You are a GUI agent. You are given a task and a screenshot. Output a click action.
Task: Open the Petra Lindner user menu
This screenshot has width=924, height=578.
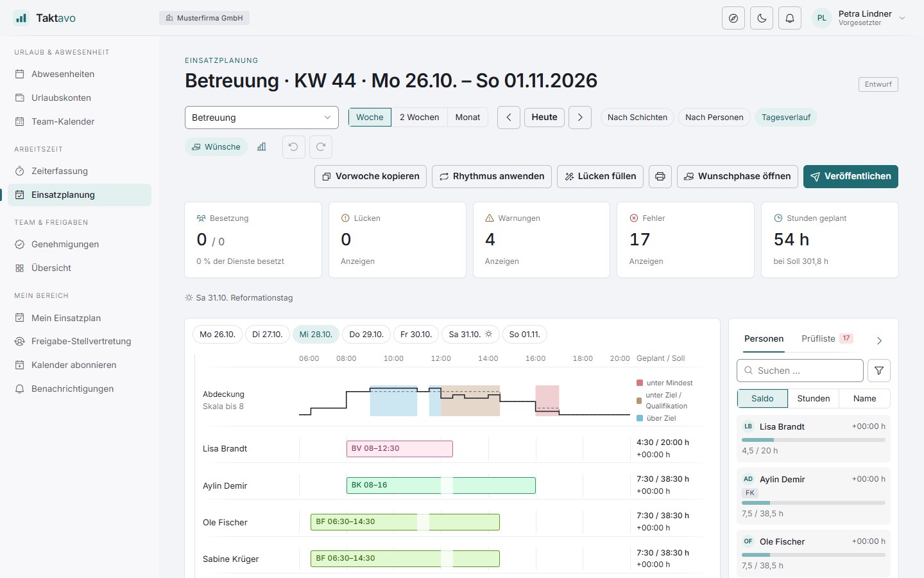tap(859, 18)
